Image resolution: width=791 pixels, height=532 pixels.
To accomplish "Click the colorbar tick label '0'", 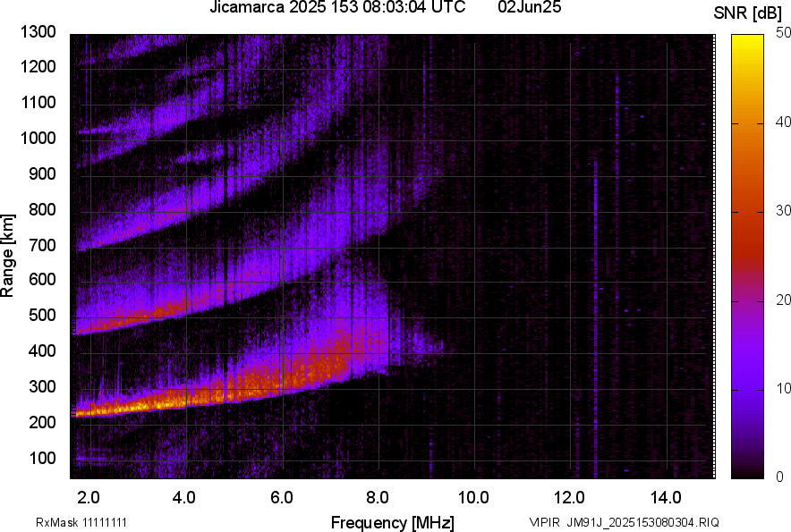I will 780,477.
